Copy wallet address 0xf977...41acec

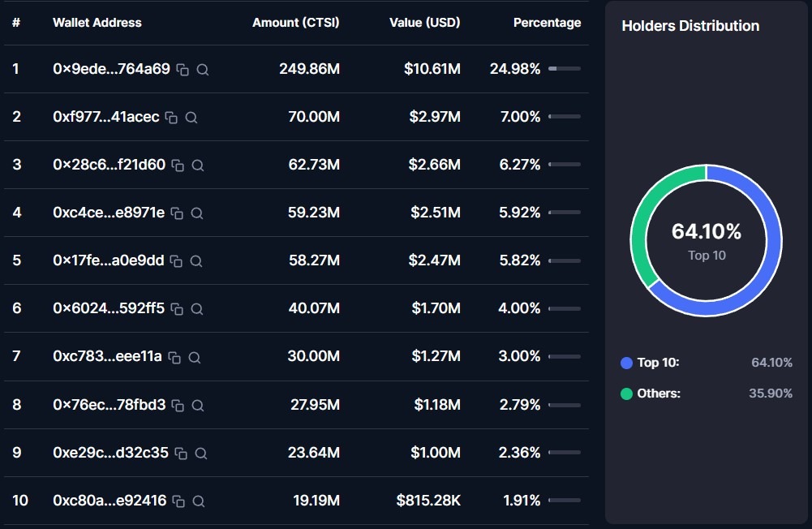pyautogui.click(x=171, y=118)
